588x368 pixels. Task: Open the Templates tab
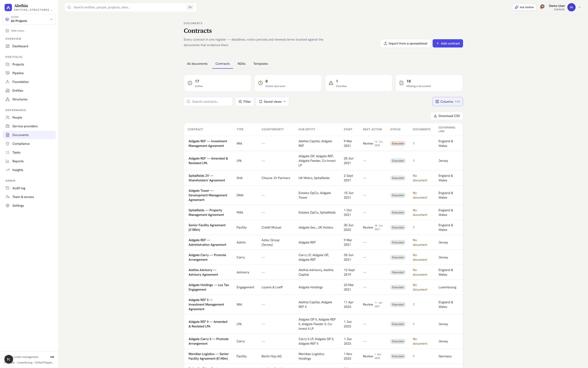[260, 64]
